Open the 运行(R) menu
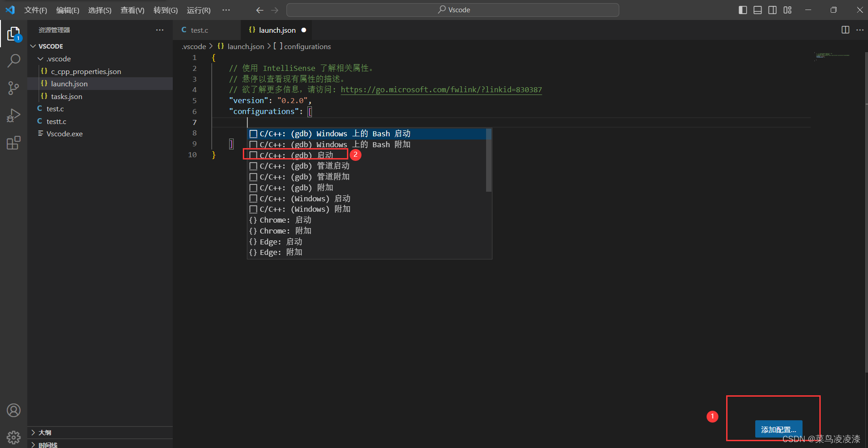 pos(199,10)
